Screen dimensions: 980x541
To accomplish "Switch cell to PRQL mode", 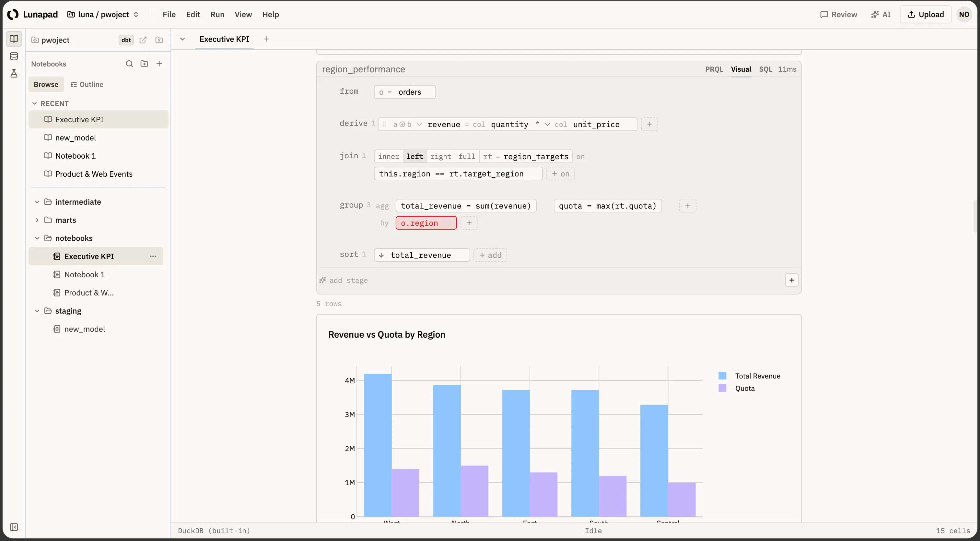I will [714, 69].
